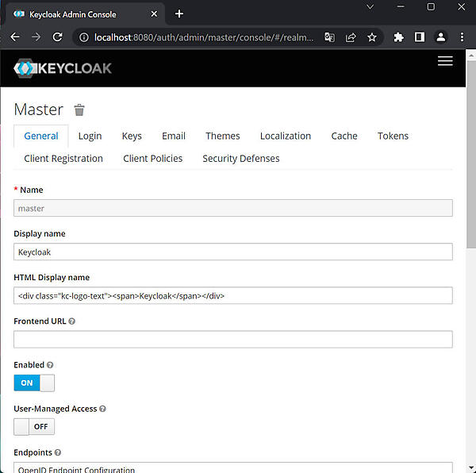Click the User-Managed Access help icon
The width and height of the screenshot is (476, 473).
[x=102, y=409]
